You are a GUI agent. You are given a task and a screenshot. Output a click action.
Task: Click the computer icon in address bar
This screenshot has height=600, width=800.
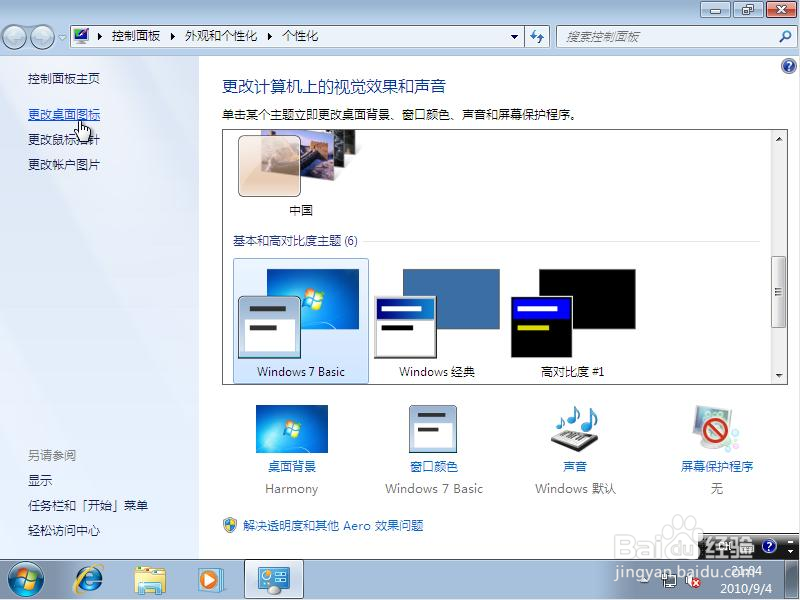click(81, 36)
